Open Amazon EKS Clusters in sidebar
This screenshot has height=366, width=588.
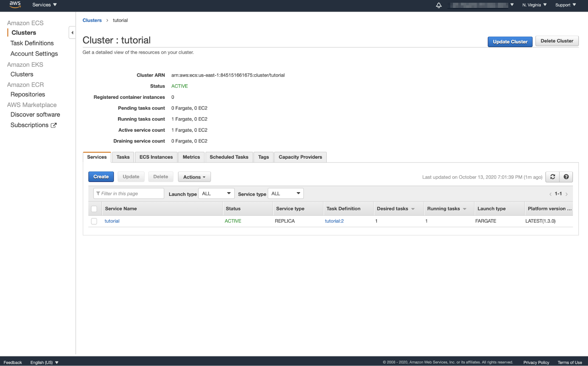pyautogui.click(x=22, y=74)
